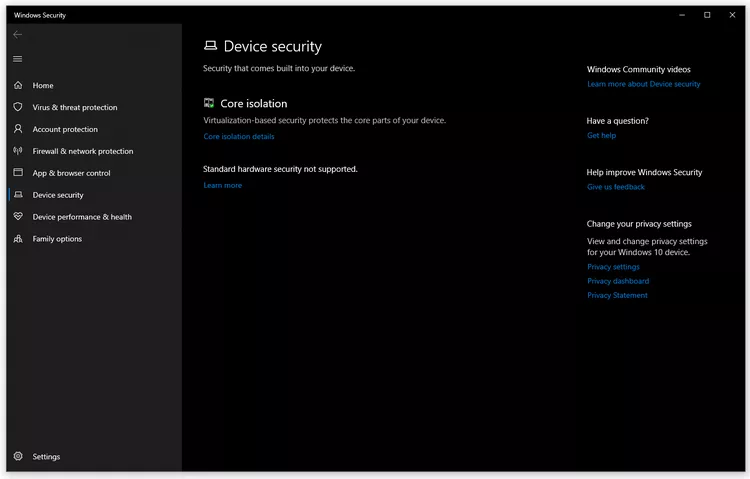
Task: Click the Account protection person icon
Action: (x=18, y=129)
